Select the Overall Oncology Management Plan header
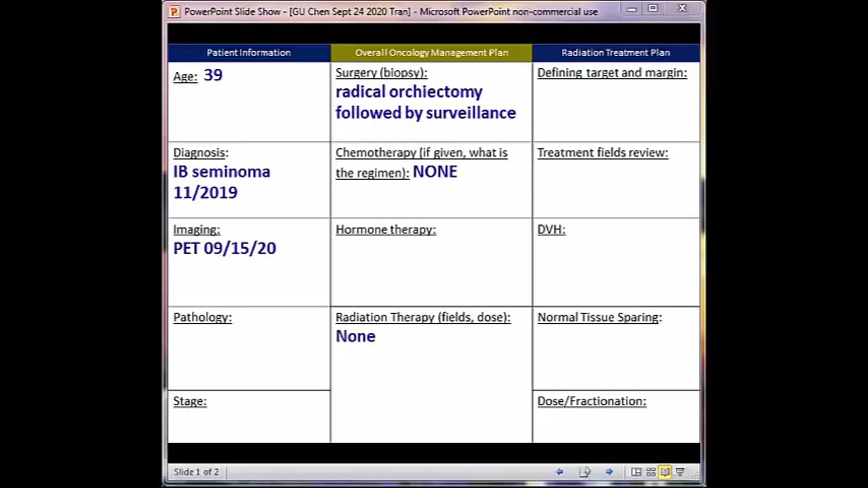Viewport: 868px width, 488px height. point(431,52)
